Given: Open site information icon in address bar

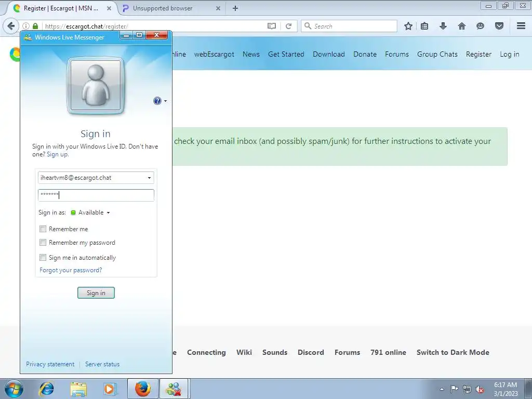Looking at the screenshot, I should (26, 26).
